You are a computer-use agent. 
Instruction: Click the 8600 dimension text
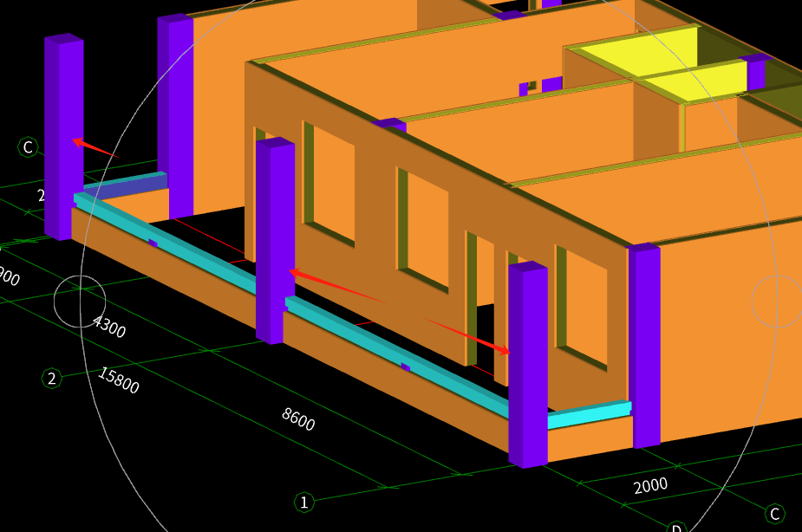(x=298, y=419)
